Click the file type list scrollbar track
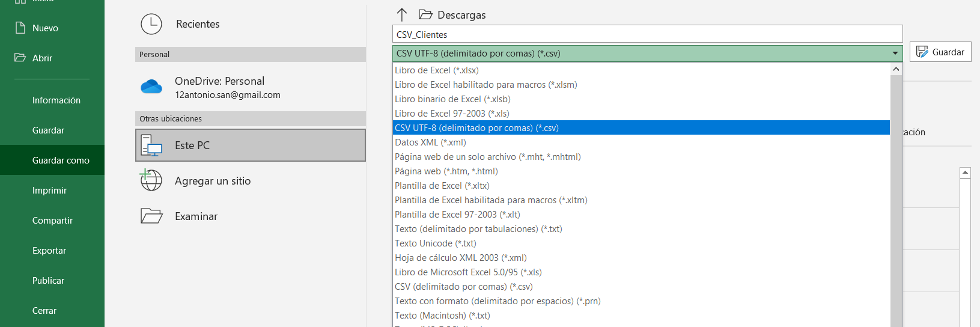 point(896,201)
